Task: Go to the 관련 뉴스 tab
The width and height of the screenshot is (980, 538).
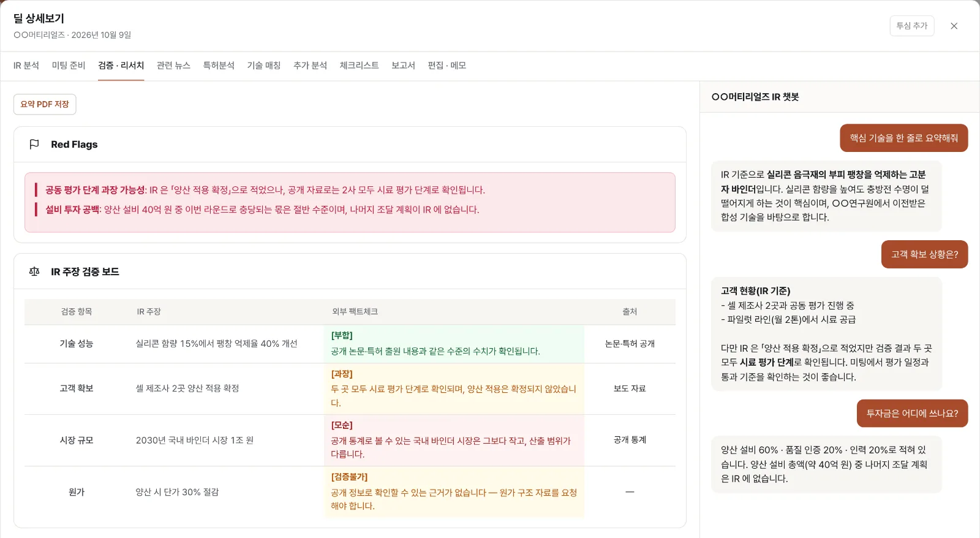Action: point(174,66)
